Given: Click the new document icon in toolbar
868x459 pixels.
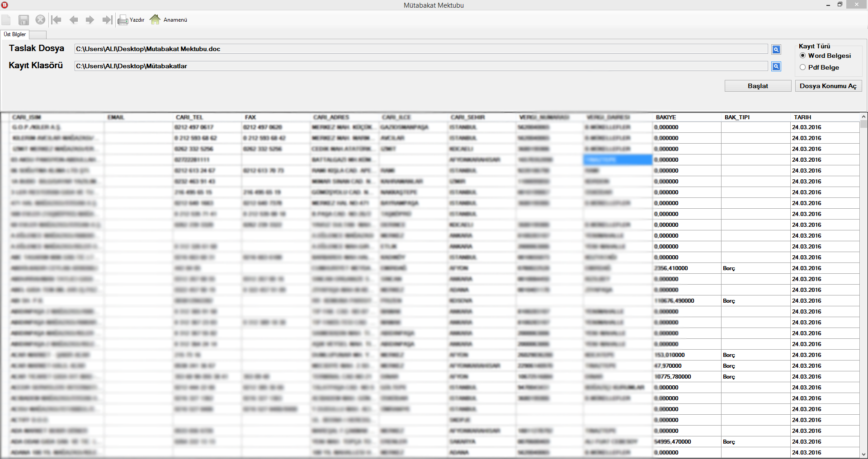Looking at the screenshot, I should [6, 20].
